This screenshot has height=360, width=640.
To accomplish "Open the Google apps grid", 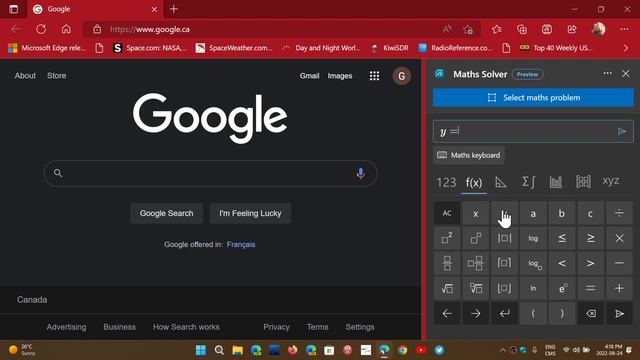I will point(374,76).
